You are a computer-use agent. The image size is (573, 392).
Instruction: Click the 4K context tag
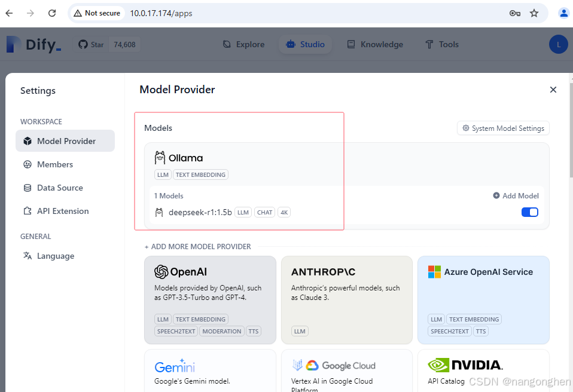tap(284, 212)
